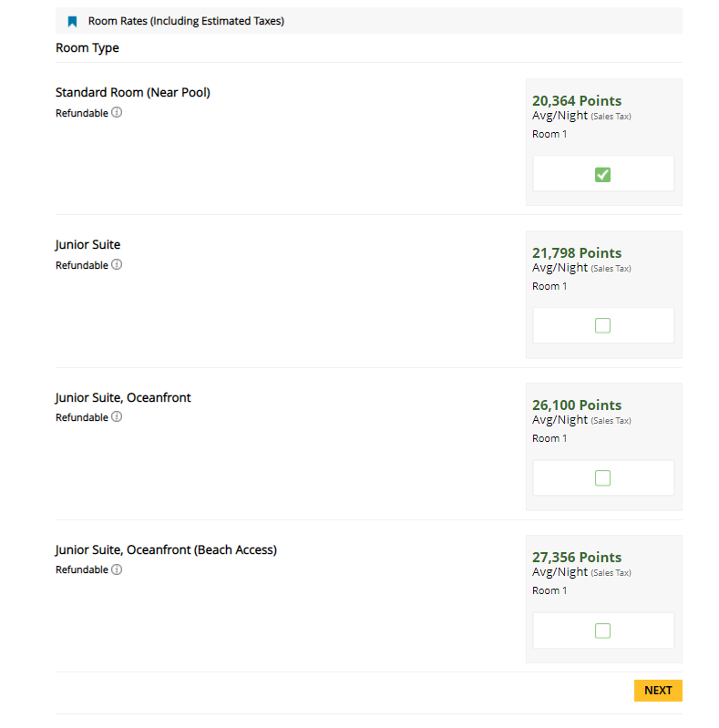
Task: Open info icon next to Standard Room Refundable
Action: 117,112
